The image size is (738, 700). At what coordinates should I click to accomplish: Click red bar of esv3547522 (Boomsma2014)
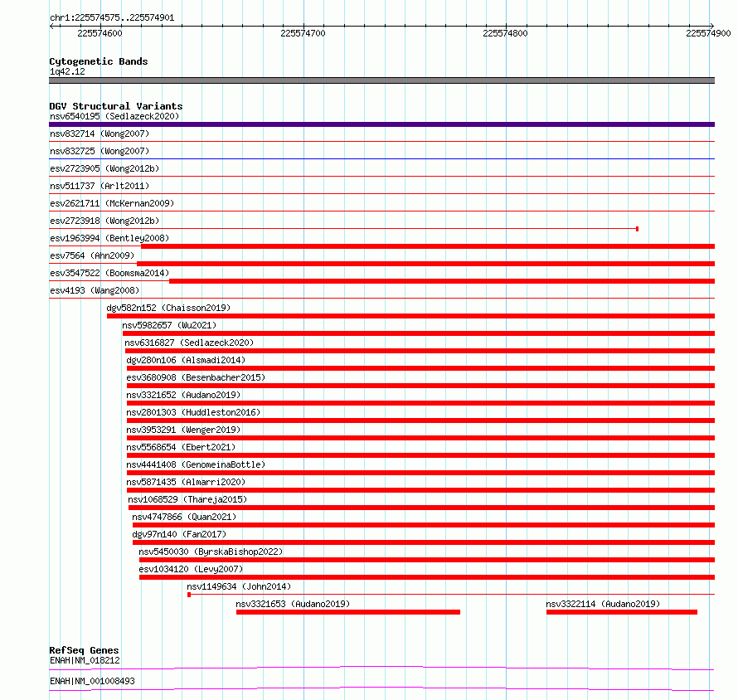[442, 281]
